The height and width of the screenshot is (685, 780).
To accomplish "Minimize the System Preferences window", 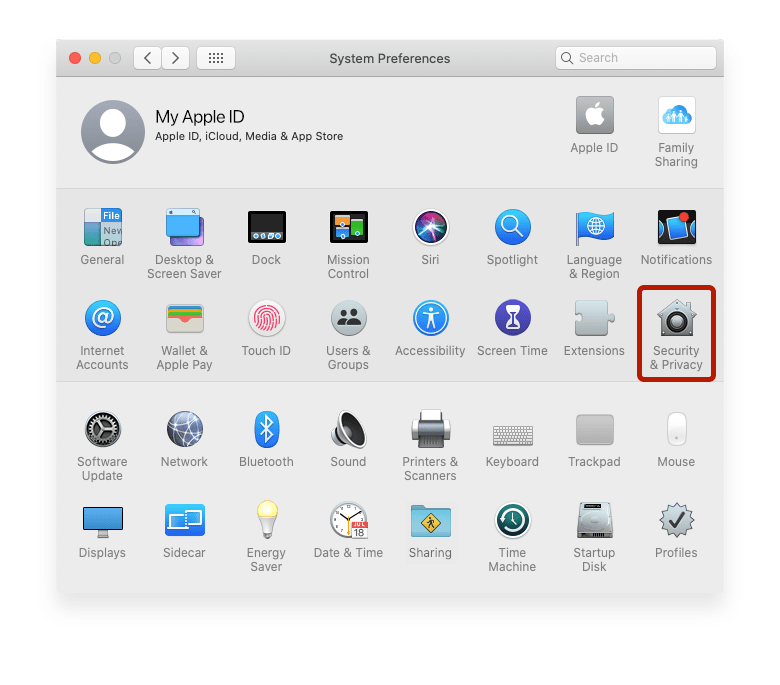I will [x=95, y=58].
